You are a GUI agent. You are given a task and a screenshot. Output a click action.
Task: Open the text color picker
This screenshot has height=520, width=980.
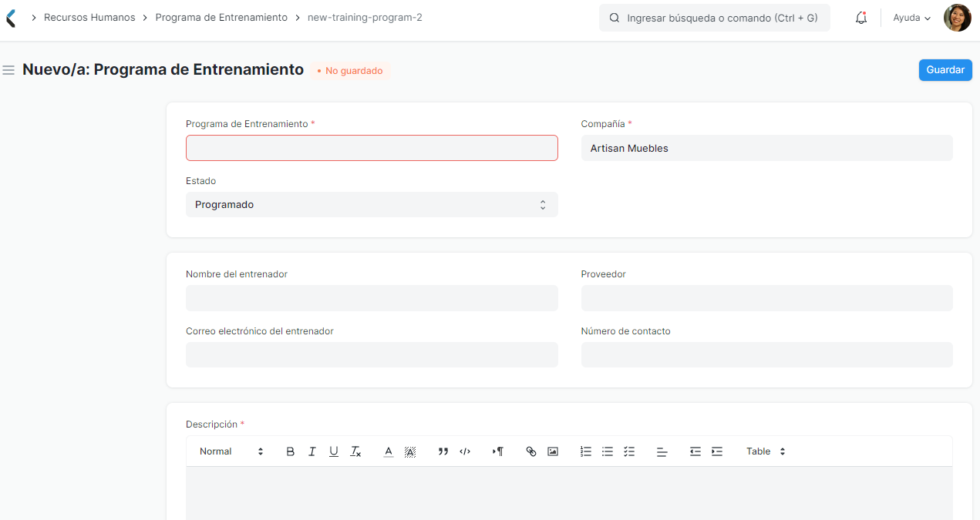pyautogui.click(x=389, y=451)
